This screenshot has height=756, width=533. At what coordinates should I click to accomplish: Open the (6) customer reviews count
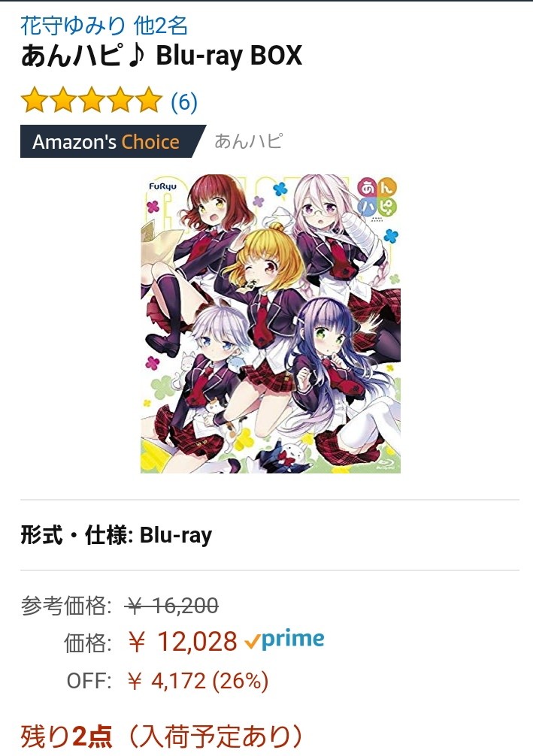[x=183, y=101]
